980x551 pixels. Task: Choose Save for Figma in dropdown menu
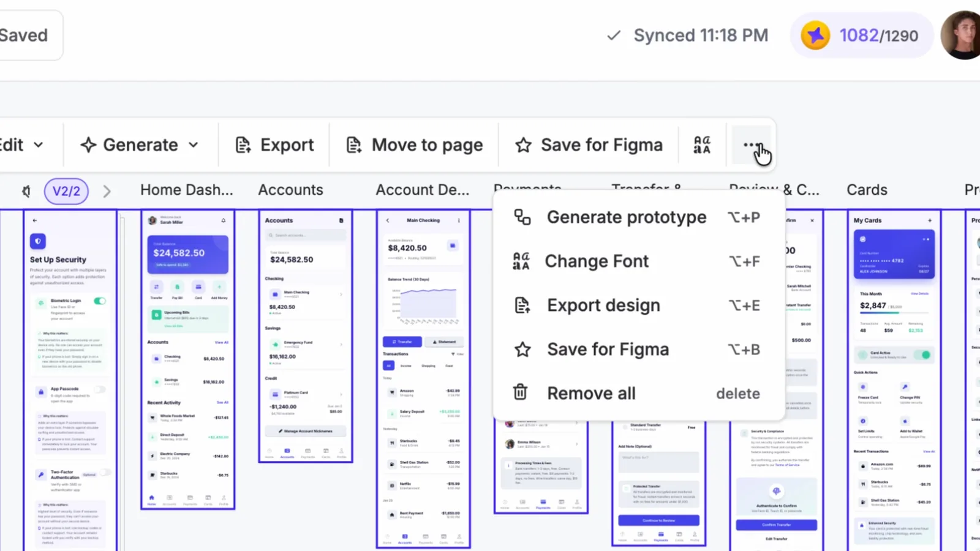point(639,350)
